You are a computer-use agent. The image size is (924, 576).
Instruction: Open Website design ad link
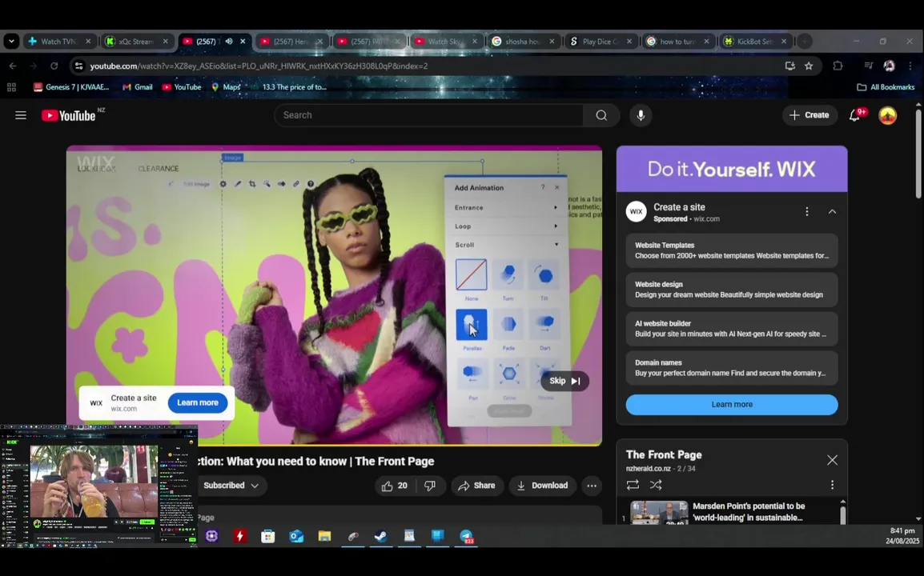(731, 289)
